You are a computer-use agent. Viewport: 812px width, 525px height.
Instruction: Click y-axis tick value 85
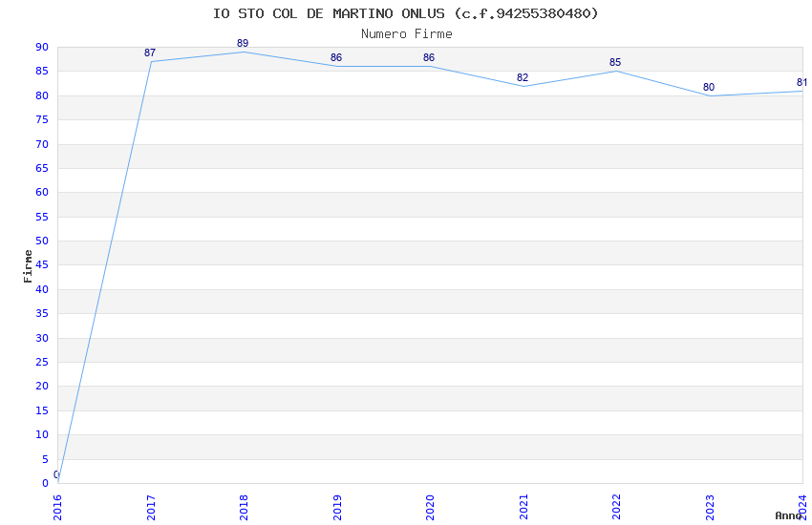click(42, 72)
